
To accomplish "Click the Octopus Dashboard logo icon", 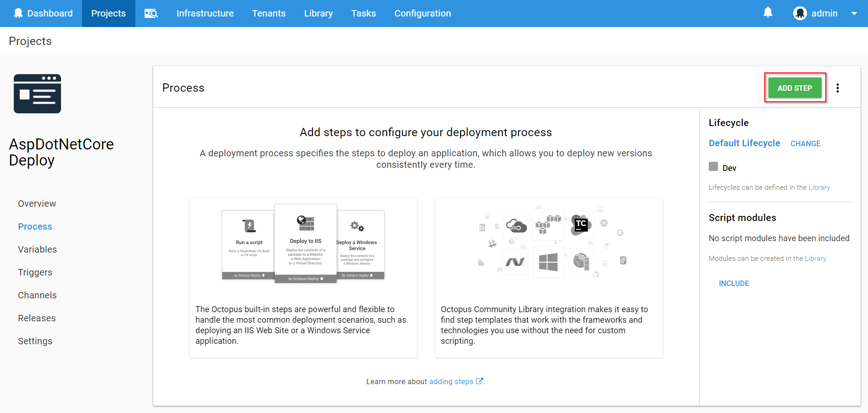I will 18,13.
